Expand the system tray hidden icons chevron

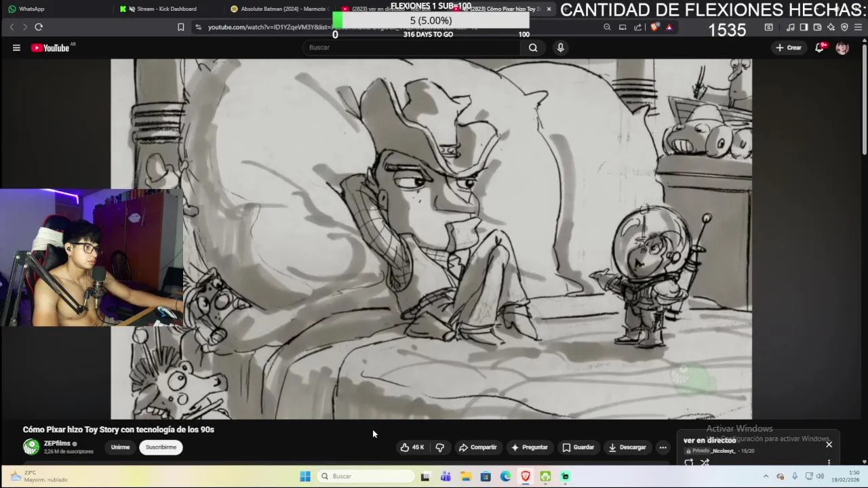[766, 476]
